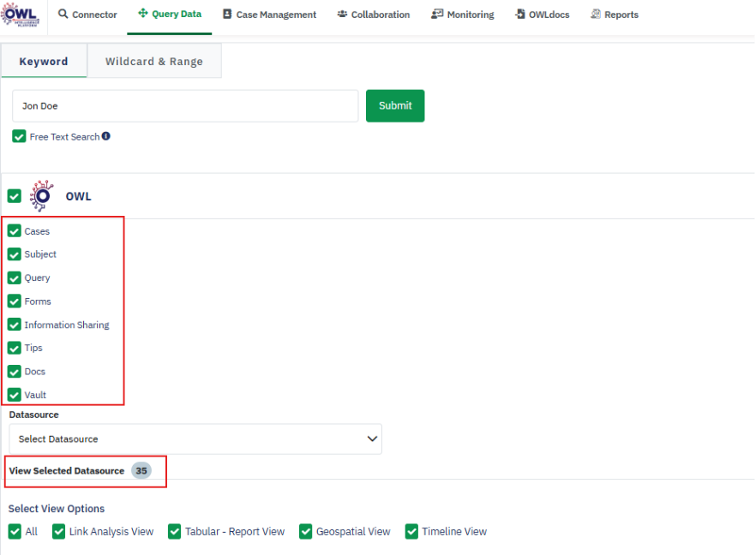Click the OWL logo in the top-left corner
This screenshot has height=555, width=756.
tap(21, 16)
